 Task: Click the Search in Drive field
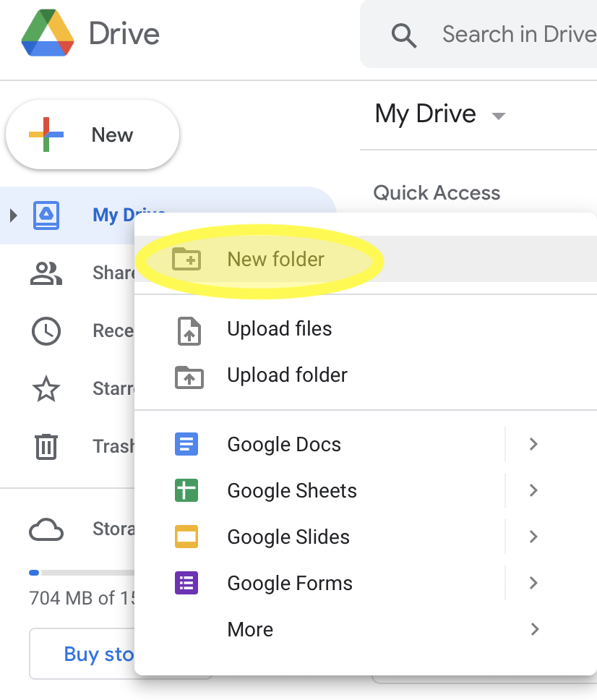(x=478, y=34)
